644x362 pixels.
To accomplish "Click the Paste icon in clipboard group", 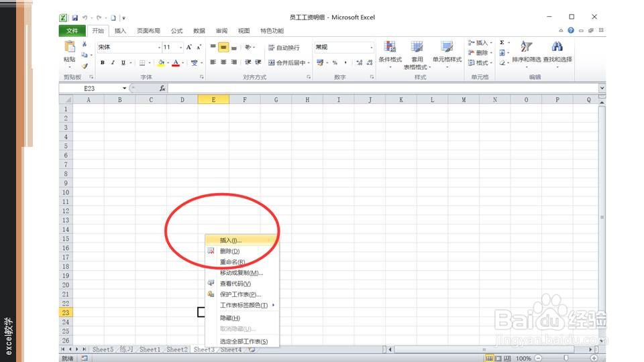I will pos(69,47).
